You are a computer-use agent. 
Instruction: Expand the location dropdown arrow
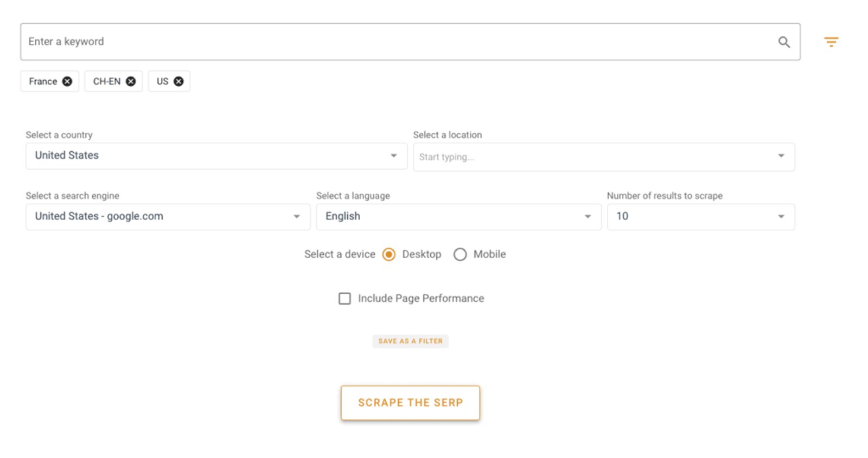click(x=781, y=156)
